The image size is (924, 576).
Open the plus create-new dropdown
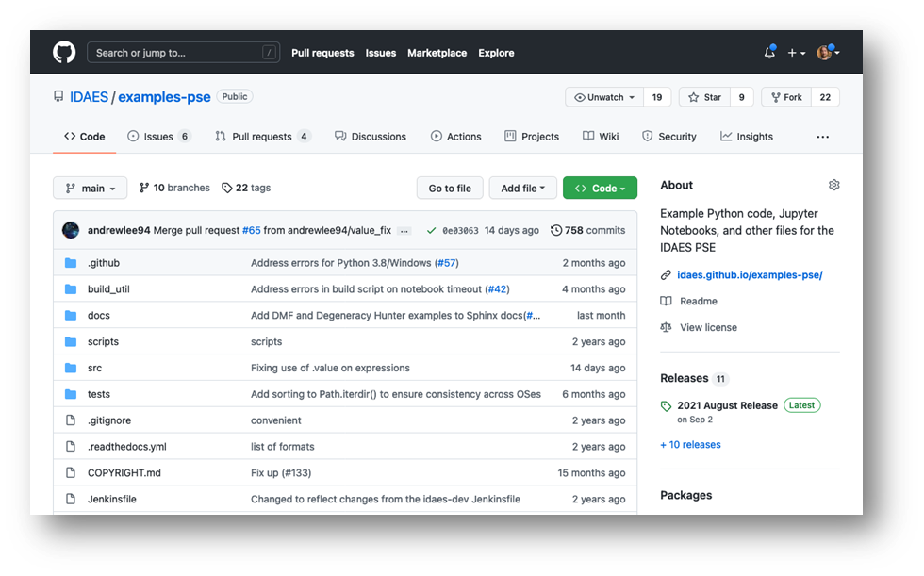click(797, 53)
